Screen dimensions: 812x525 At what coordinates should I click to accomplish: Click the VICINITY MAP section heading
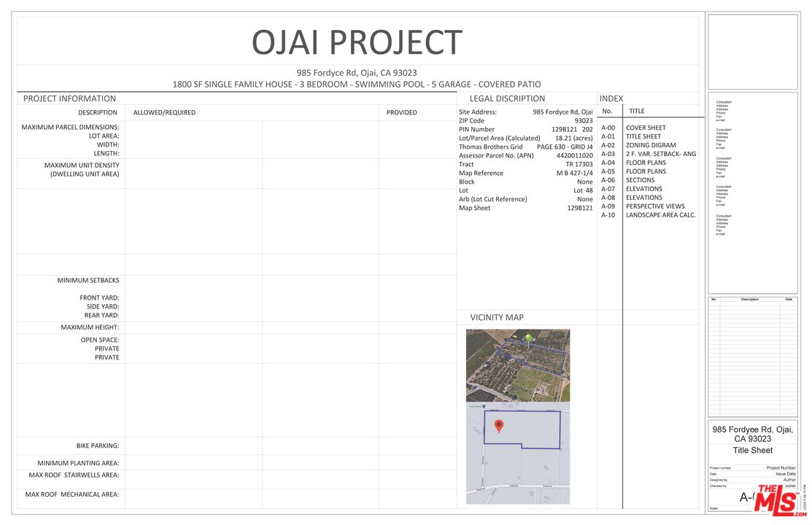coord(497,317)
